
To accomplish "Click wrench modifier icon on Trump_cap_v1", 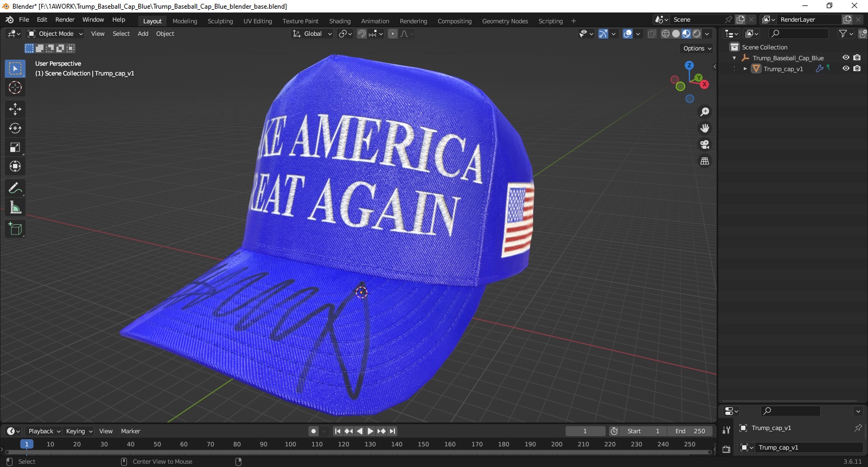I will click(819, 68).
